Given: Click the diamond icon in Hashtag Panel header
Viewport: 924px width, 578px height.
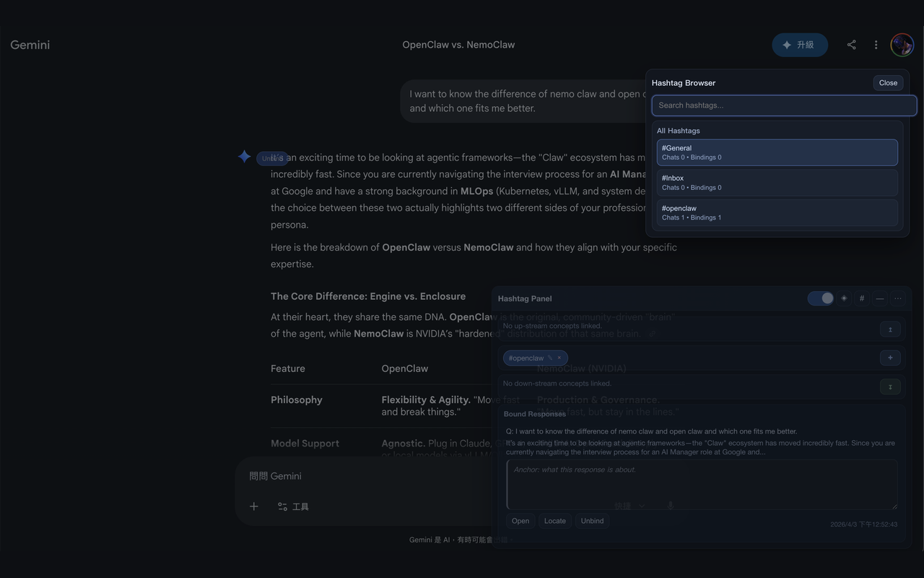Looking at the screenshot, I should [x=844, y=298].
